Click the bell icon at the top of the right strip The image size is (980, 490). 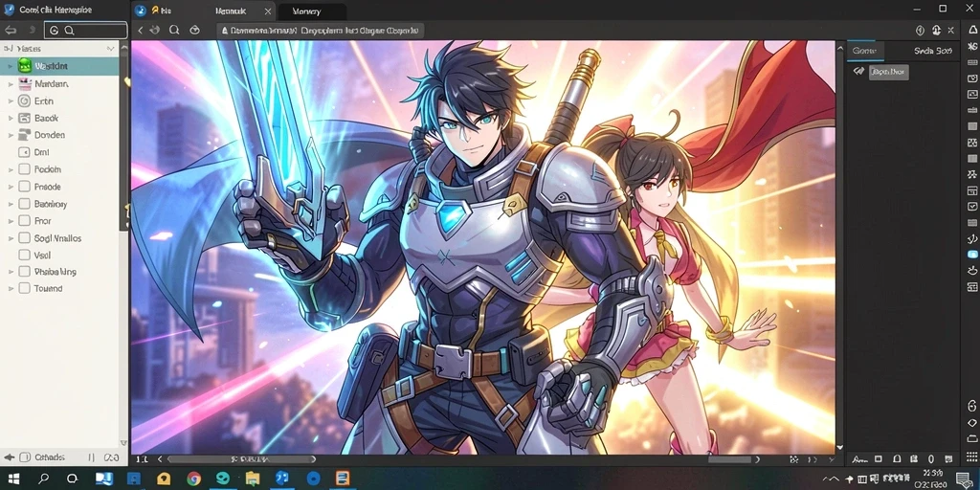(972, 30)
